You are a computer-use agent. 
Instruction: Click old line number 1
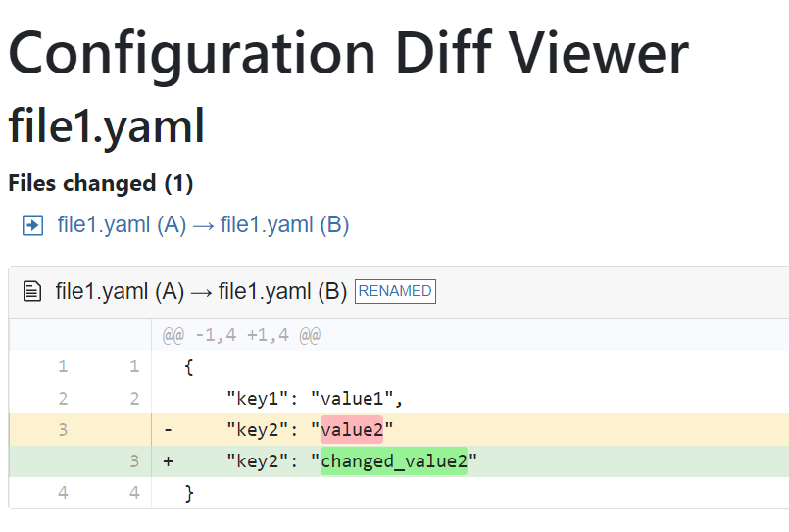[63, 366]
